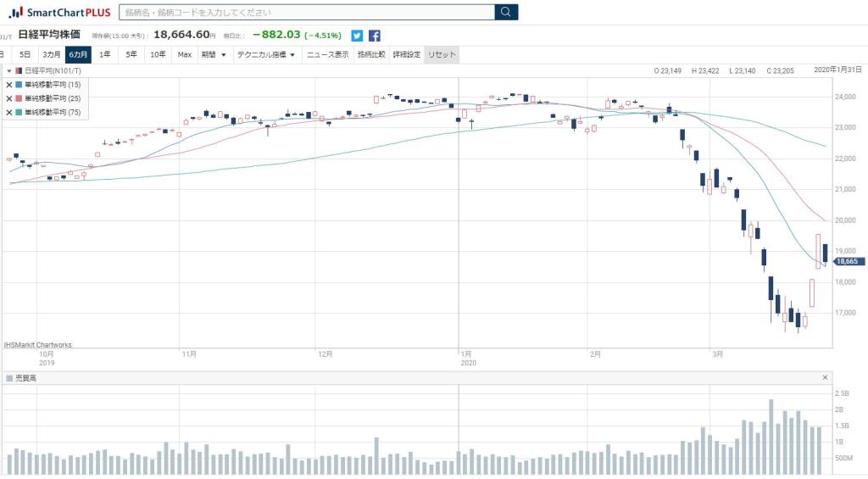Focus the stock name search field
The height and width of the screenshot is (479, 868).
(306, 12)
